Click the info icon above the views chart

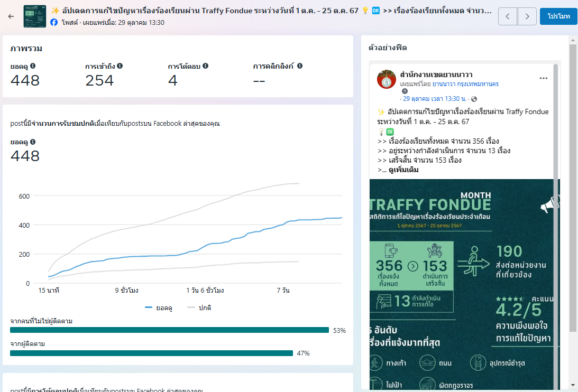coord(33,142)
